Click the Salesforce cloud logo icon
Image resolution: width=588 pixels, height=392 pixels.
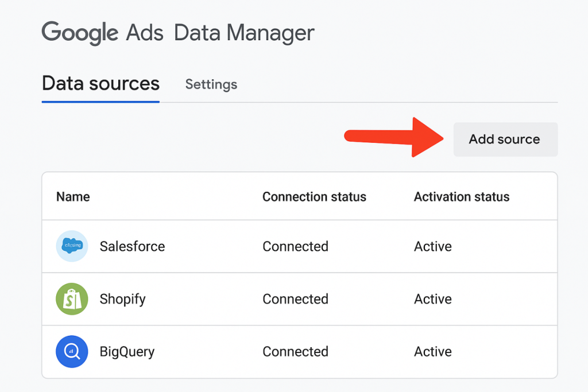click(x=72, y=246)
